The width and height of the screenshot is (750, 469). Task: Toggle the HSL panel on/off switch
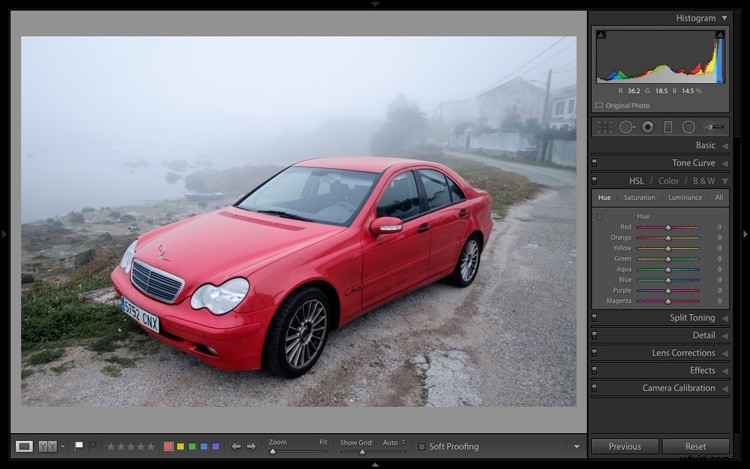(x=594, y=181)
